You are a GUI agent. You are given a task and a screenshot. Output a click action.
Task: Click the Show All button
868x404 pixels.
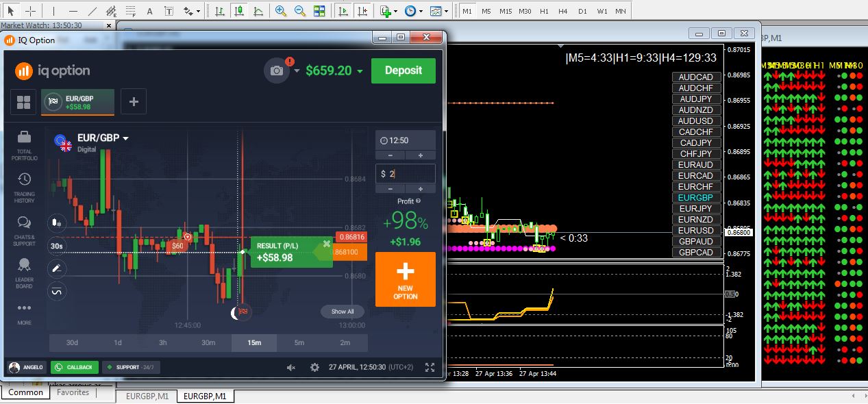point(343,312)
